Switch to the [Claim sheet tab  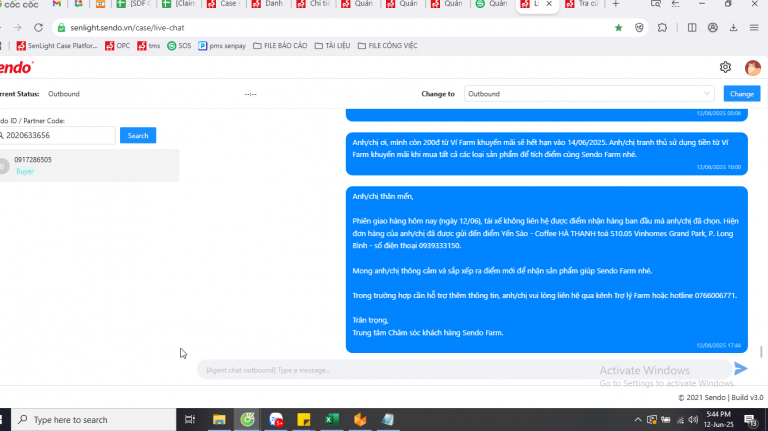tap(179, 4)
